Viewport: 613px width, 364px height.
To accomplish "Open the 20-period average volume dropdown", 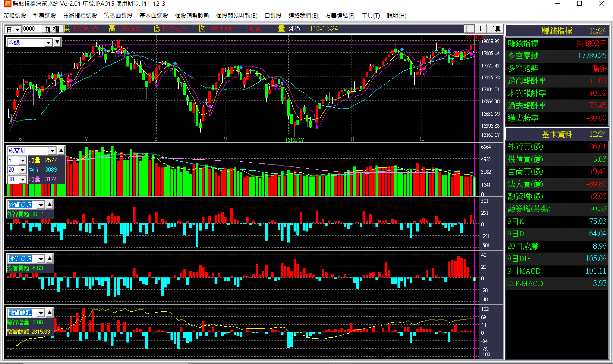I will coord(23,170).
